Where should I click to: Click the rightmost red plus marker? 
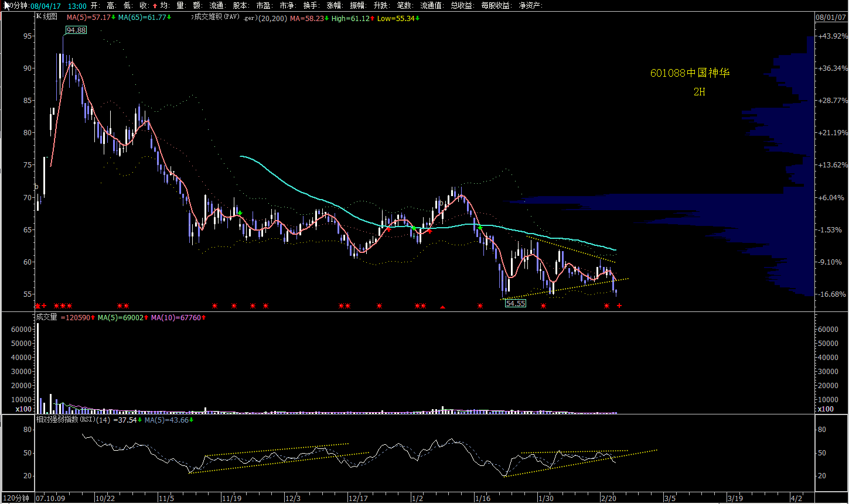tap(619, 306)
